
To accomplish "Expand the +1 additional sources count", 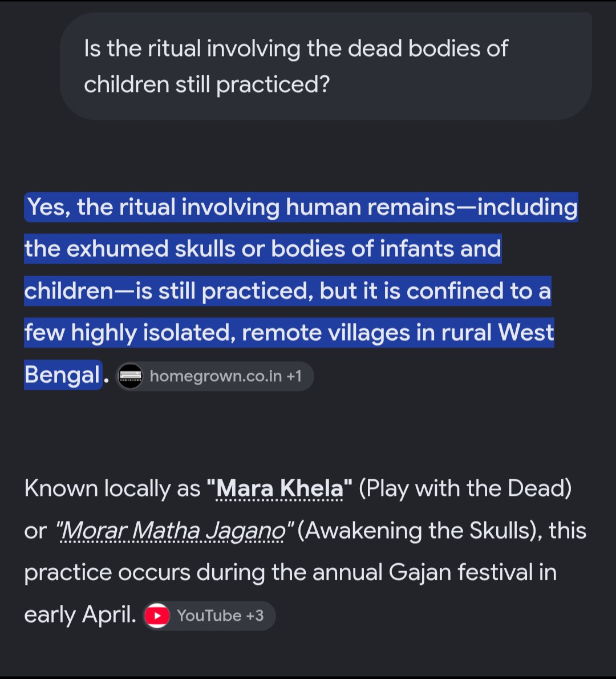I will pos(294,377).
